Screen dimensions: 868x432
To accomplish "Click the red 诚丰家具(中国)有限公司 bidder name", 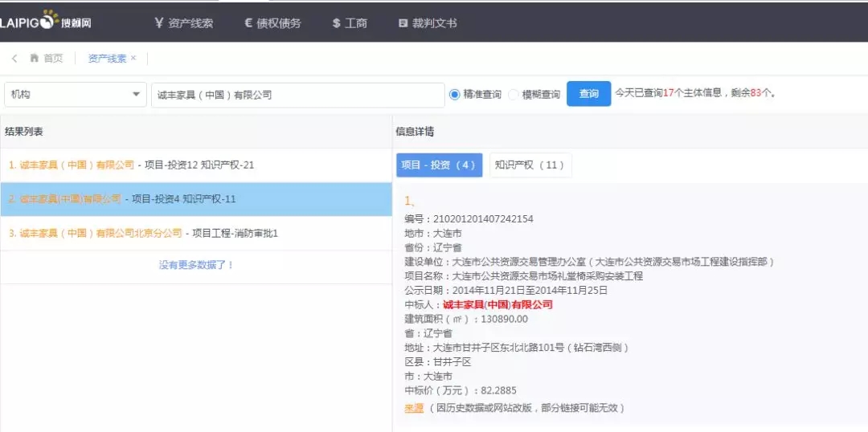I will (x=498, y=304).
